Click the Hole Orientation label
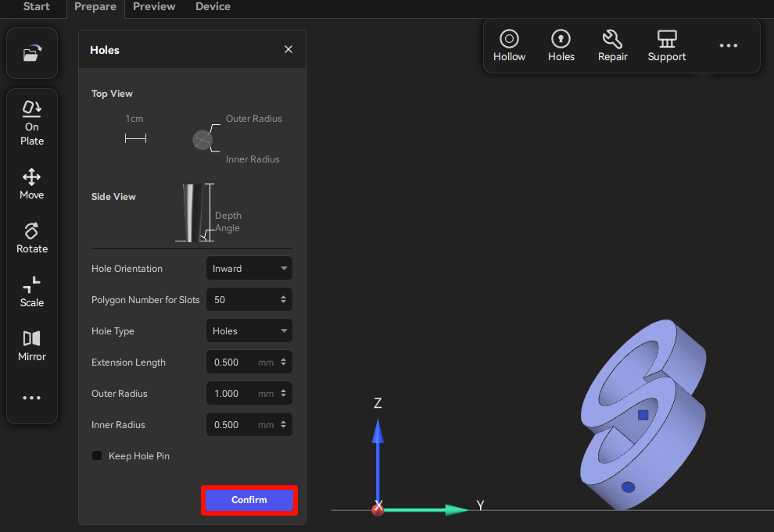This screenshot has width=774, height=532. coord(127,269)
